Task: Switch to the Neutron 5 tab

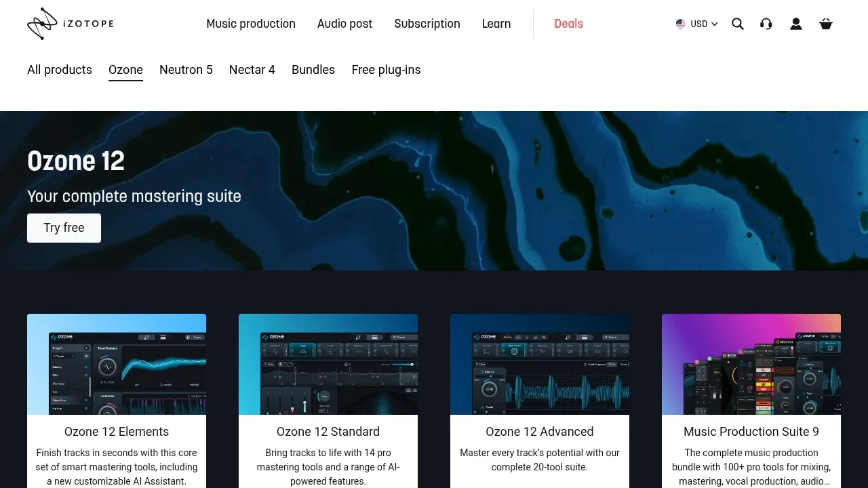Action: (x=186, y=70)
